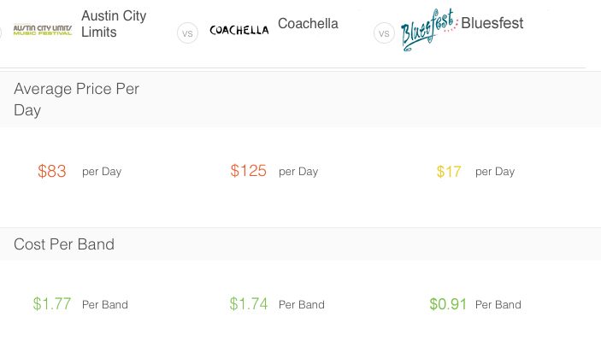Click the Bluesfest script logo

click(429, 30)
